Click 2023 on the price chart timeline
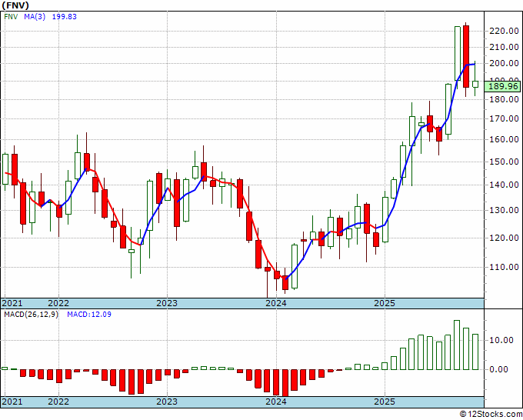Screen dimensions: 523x420 [x=167, y=303]
